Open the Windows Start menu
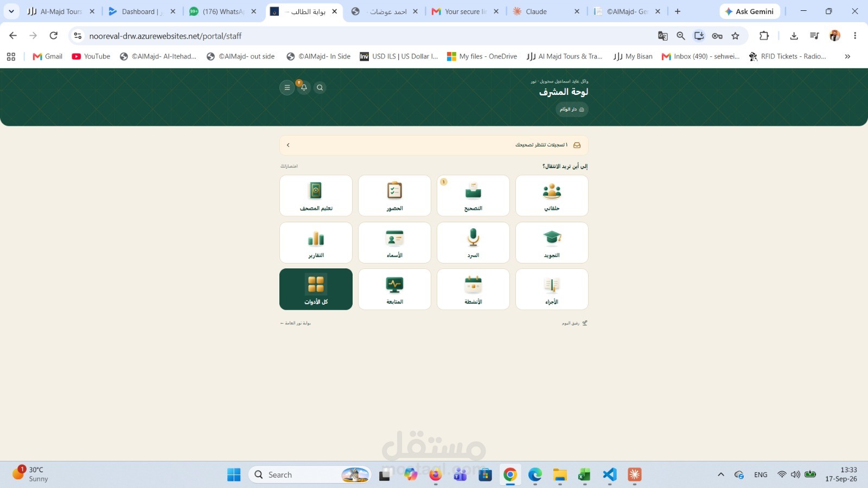 click(x=234, y=474)
